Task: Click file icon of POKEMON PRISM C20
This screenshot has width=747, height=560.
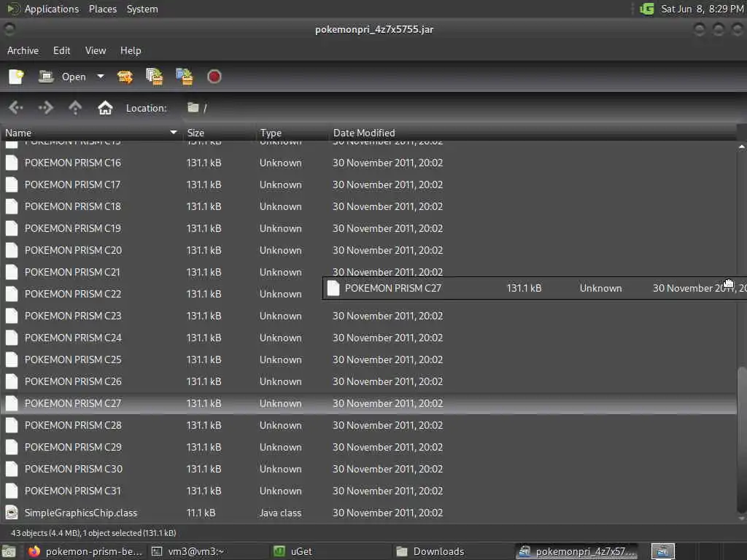Action: coord(12,251)
